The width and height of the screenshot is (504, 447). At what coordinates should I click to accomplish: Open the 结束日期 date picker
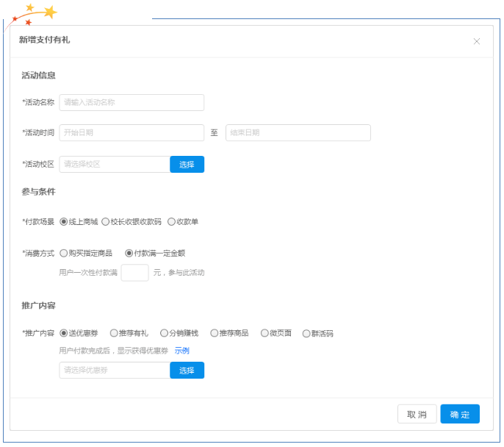298,132
